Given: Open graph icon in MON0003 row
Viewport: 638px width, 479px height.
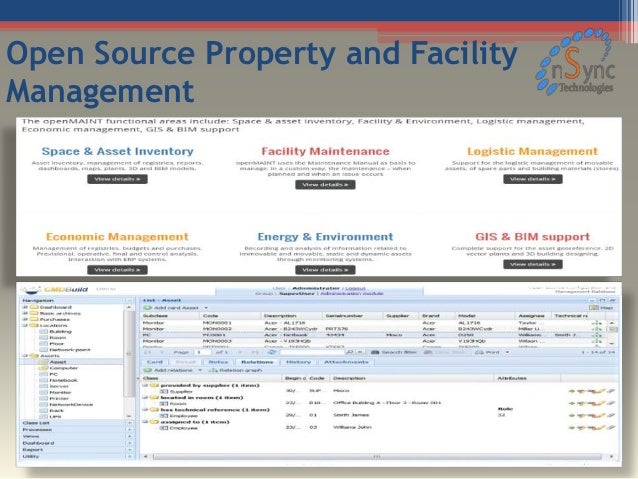Looking at the screenshot, I should (x=596, y=341).
